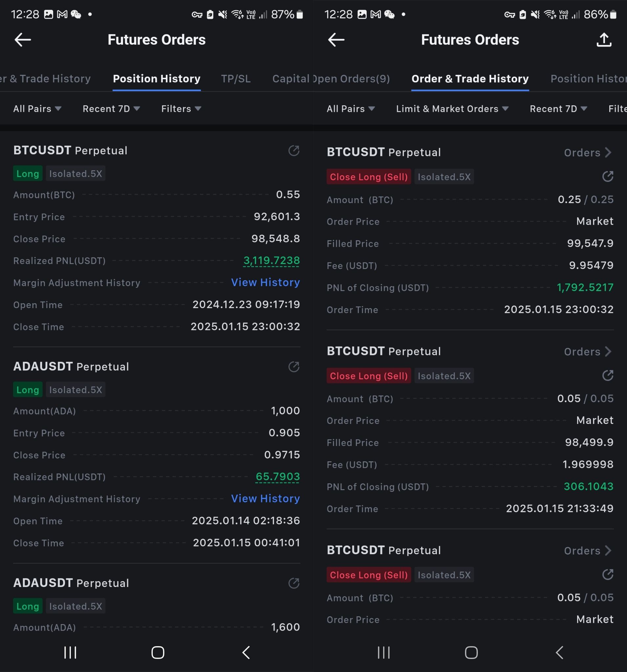
Task: Expand Limit & Market Orders dropdown
Action: tap(452, 109)
